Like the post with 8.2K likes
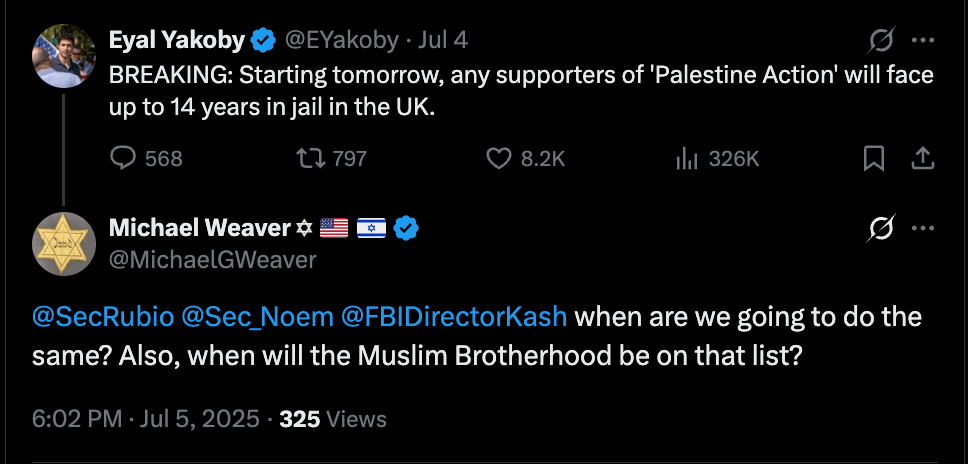This screenshot has height=464, width=968. (x=499, y=158)
